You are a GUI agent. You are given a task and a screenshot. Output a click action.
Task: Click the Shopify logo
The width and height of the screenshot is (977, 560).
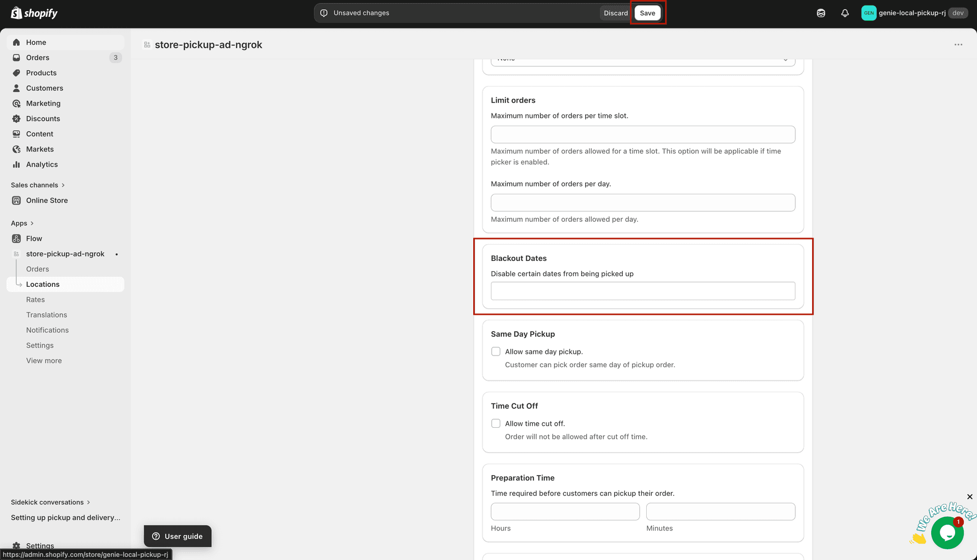[34, 13]
